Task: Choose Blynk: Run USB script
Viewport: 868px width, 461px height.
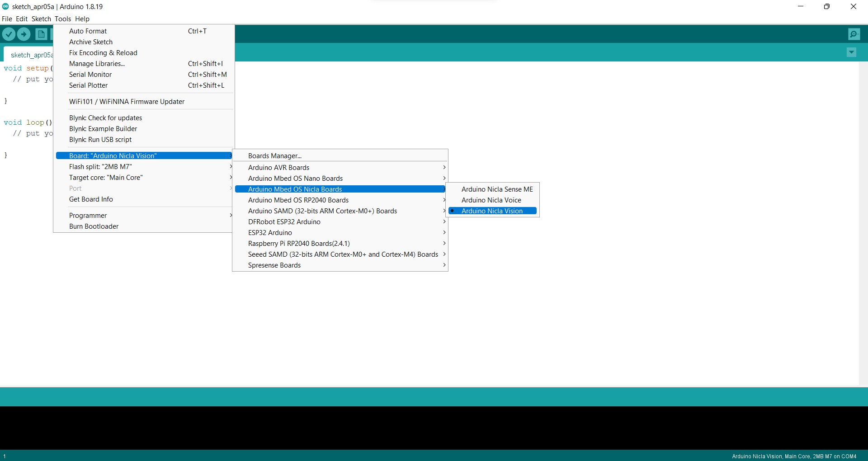Action: pyautogui.click(x=144, y=140)
